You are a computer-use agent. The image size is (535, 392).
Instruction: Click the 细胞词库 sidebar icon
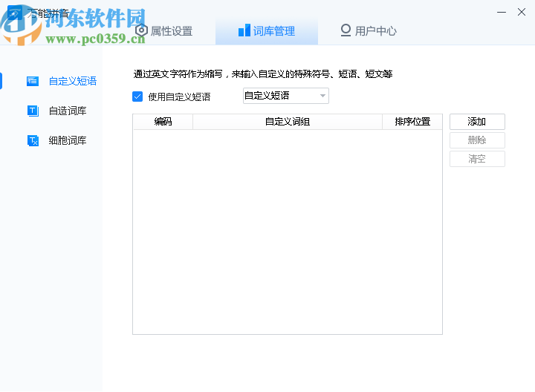point(33,140)
